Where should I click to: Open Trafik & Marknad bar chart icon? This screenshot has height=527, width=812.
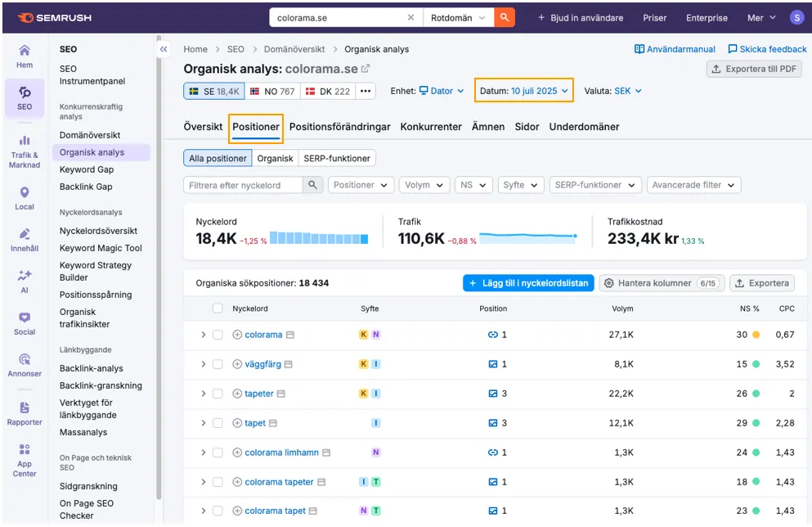point(25,141)
